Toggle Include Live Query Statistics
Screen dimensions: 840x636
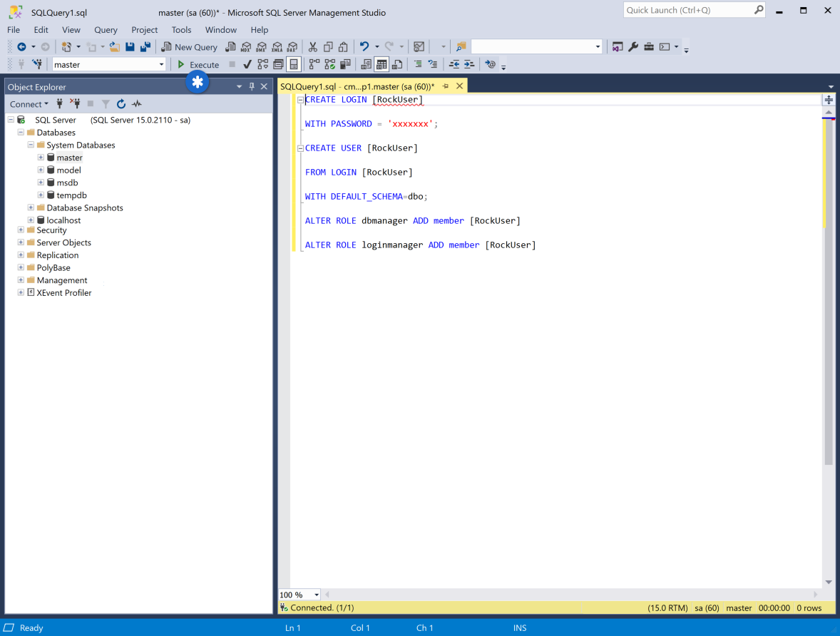click(x=330, y=64)
